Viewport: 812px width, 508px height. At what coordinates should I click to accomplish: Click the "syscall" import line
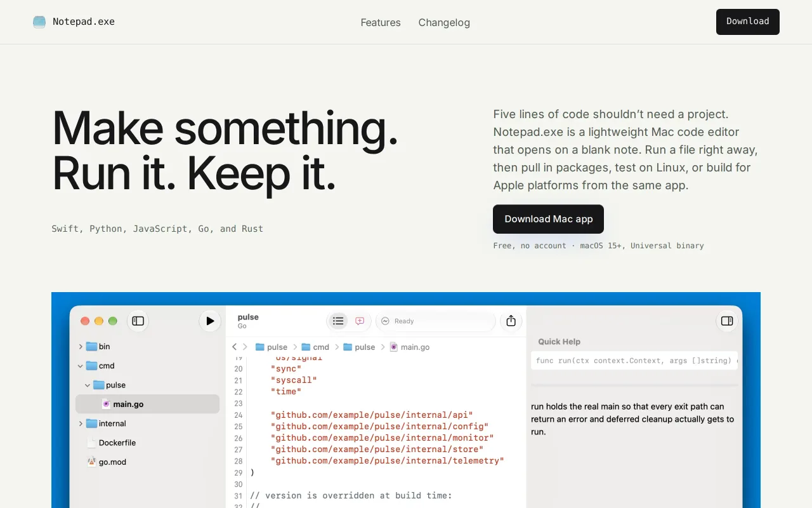(294, 380)
